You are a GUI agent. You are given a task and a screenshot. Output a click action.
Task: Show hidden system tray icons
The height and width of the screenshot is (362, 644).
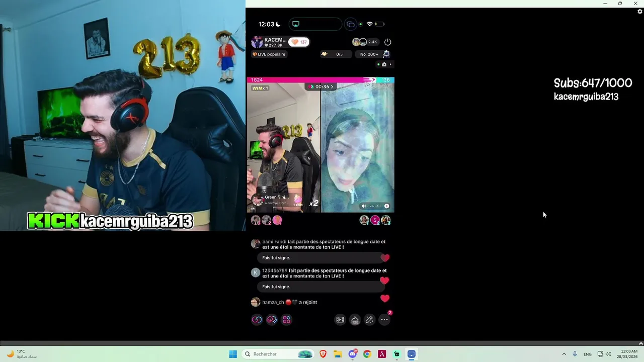coord(564,354)
